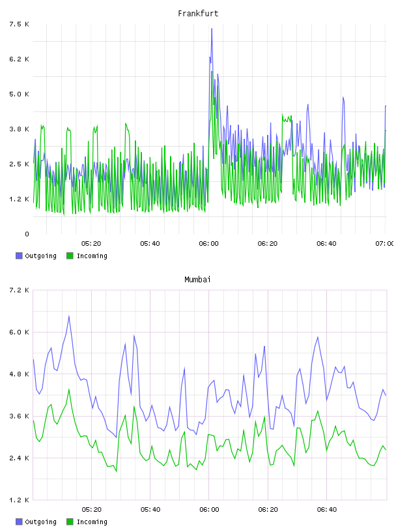
Task: Click the blue Outgoing swatch in Mumbai legend
Action: tap(19, 522)
